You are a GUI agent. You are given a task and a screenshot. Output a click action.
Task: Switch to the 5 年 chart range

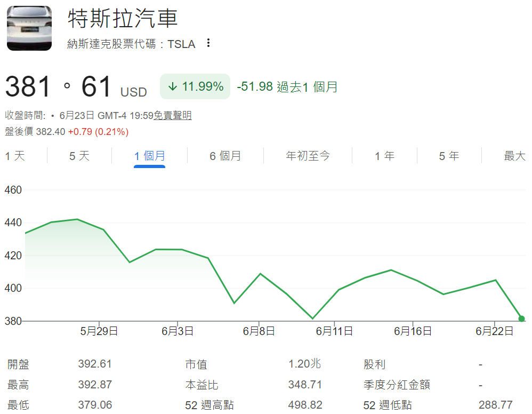449,156
